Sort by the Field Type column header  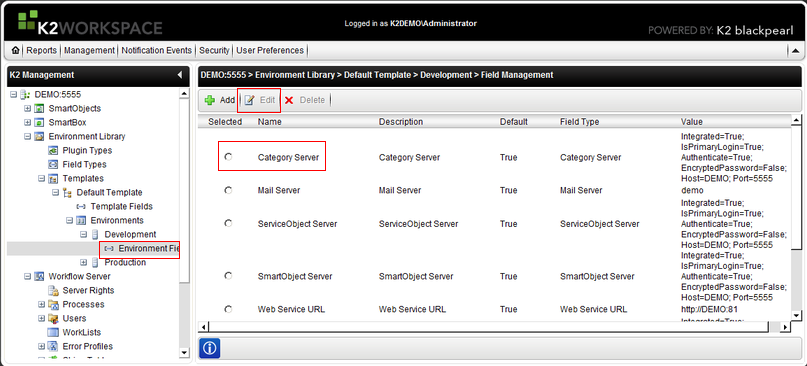580,122
